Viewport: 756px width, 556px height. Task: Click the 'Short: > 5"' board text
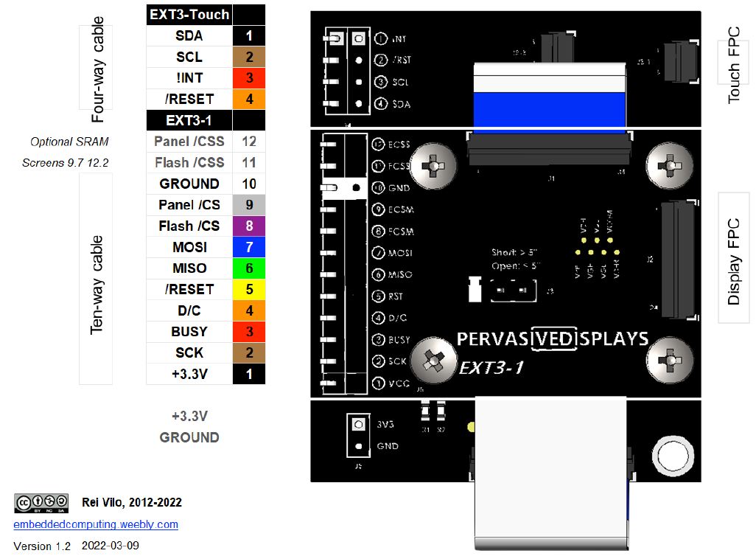[514, 252]
